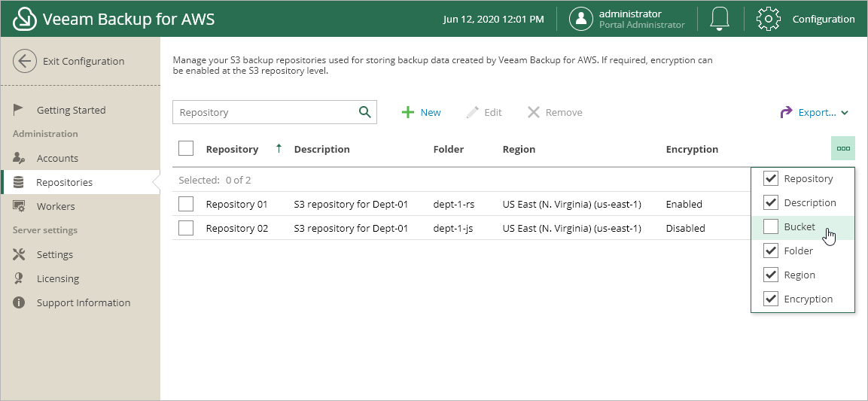Select the 'Repository 02' name cell
The width and height of the screenshot is (868, 401).
click(237, 228)
